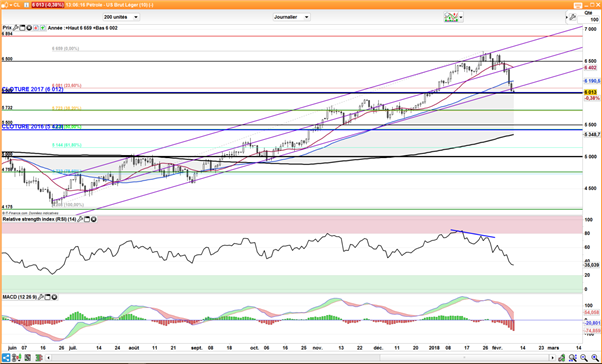
Task: Open Prix panel wrench settings
Action: point(15,28)
